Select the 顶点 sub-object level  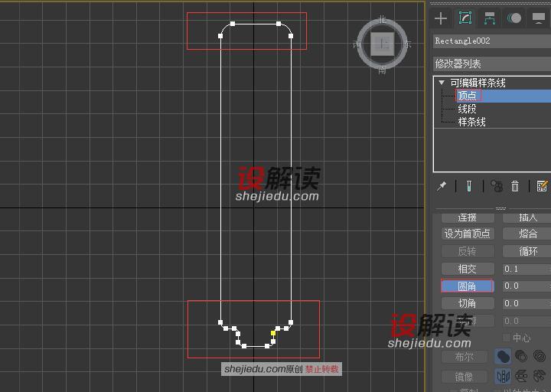click(x=467, y=96)
